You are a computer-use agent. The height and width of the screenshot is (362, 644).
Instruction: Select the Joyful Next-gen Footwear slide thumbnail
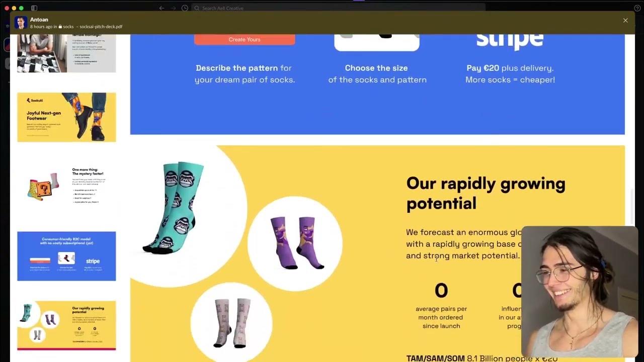pos(66,117)
